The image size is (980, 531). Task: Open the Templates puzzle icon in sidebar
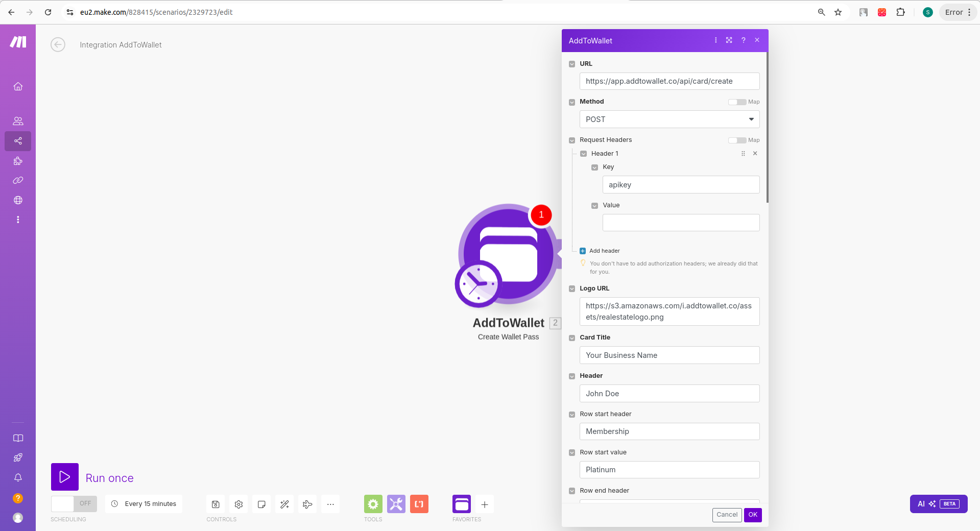coord(18,161)
